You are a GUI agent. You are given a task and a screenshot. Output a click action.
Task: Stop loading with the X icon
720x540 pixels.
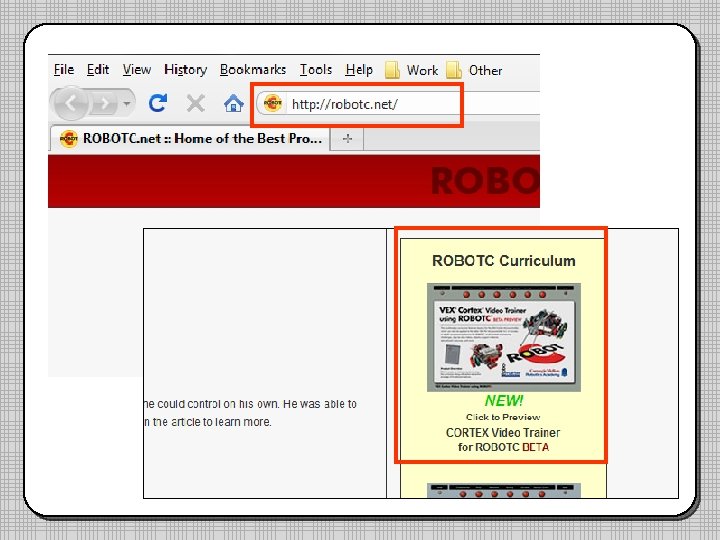pos(196,103)
